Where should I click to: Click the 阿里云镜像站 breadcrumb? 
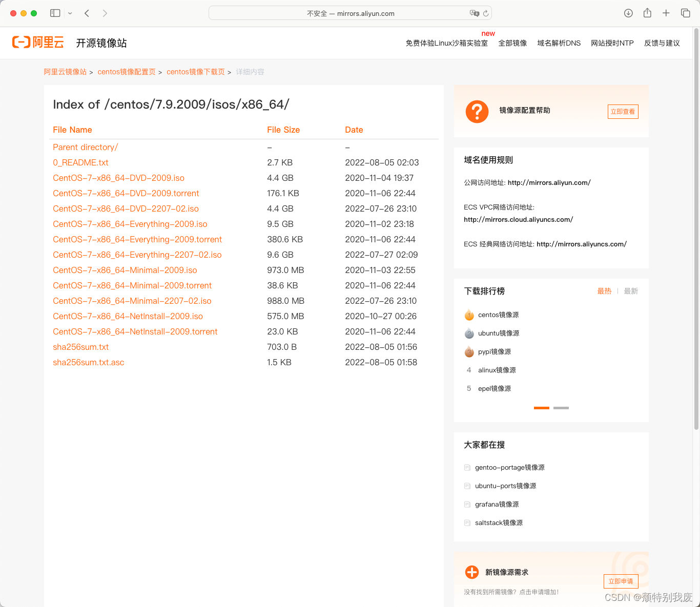click(65, 72)
